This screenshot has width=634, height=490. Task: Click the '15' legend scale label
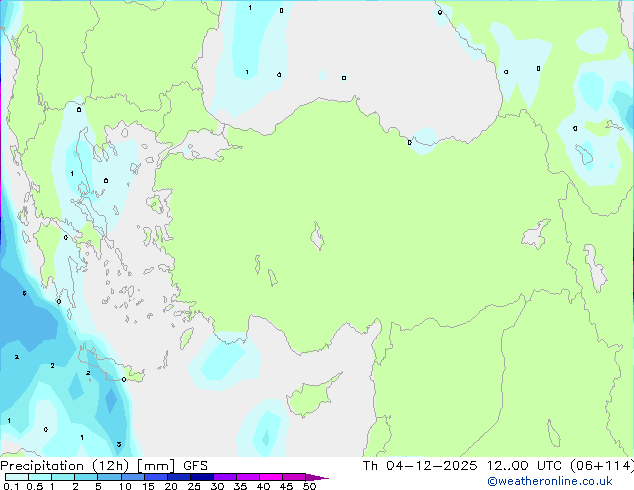pyautogui.click(x=148, y=486)
